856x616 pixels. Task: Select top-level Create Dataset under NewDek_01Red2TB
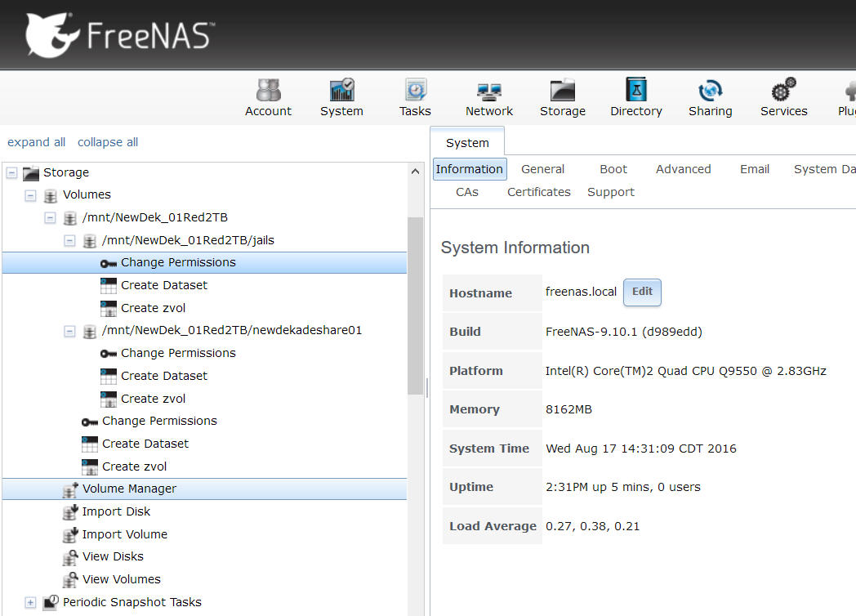tap(145, 444)
